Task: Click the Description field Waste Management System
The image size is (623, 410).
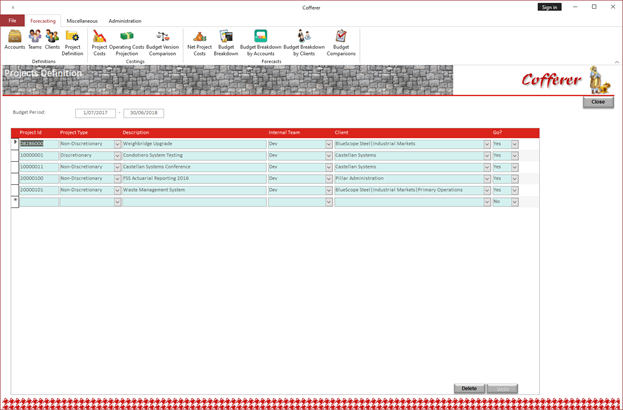Action: (x=194, y=190)
